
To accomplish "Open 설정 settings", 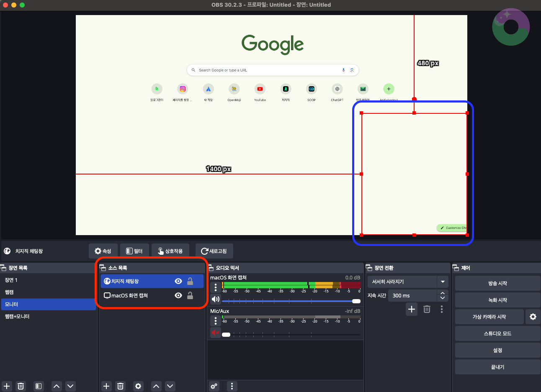I will click(x=497, y=350).
